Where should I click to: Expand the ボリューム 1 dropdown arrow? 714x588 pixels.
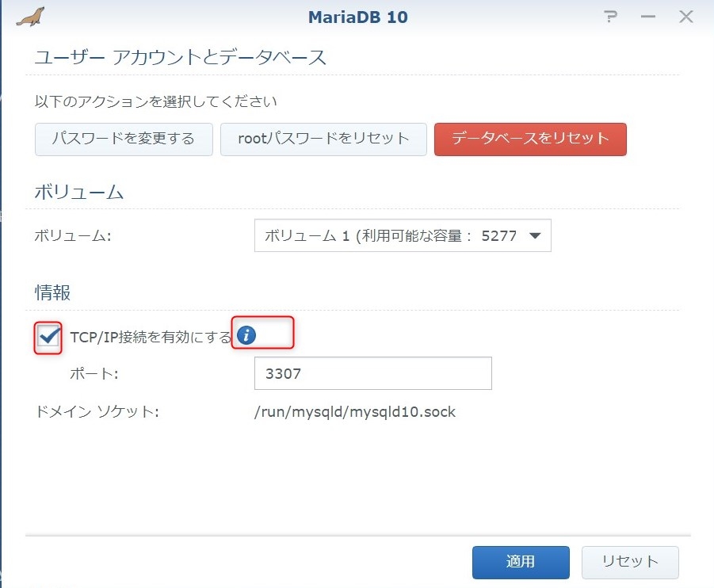[534, 235]
